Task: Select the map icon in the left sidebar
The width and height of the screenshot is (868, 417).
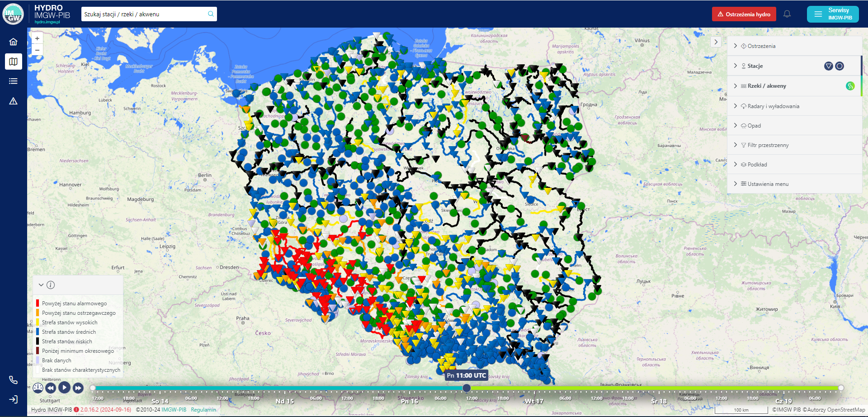Action: (x=13, y=61)
